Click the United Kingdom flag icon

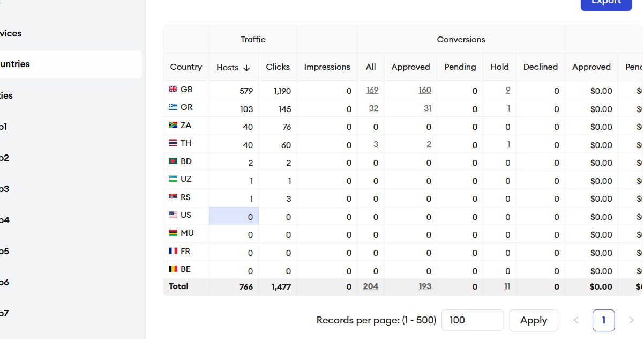pos(173,90)
